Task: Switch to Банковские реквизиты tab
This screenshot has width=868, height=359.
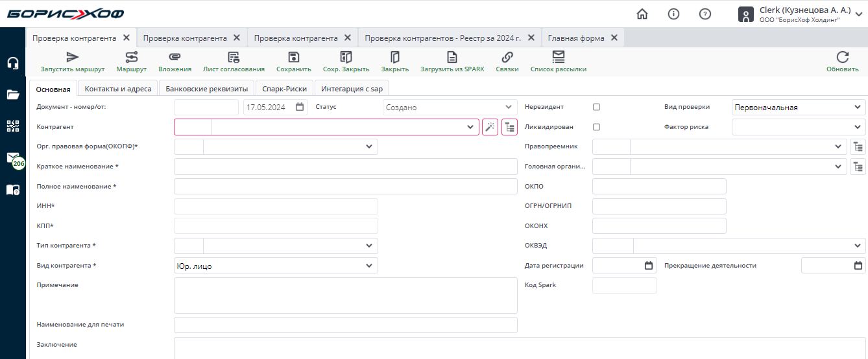Action: point(206,89)
